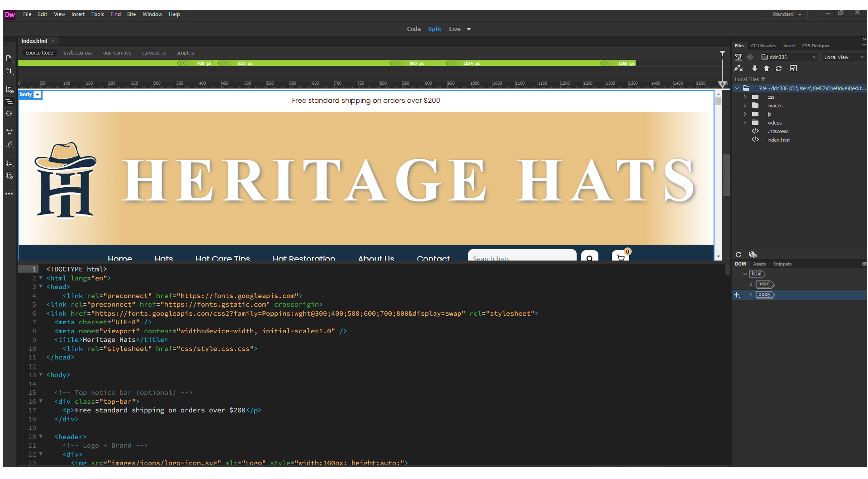
Task: Click the Synchronize icon in Files panel
Action: point(778,68)
